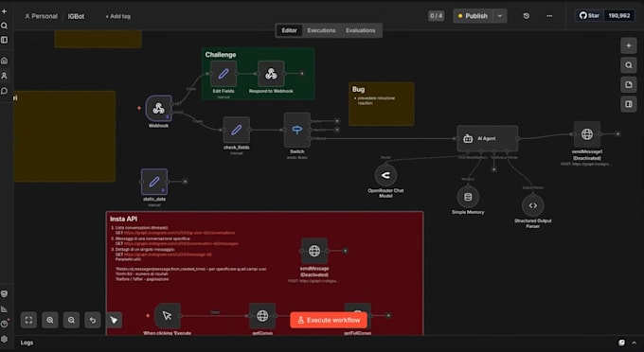Open the Personal project breadcrumb
The height and width of the screenshot is (352, 644).
[41, 16]
